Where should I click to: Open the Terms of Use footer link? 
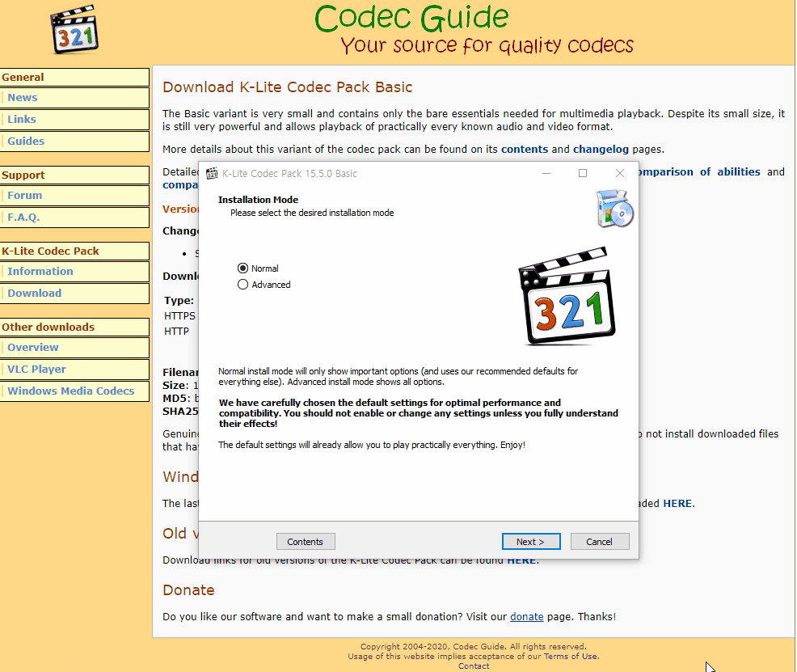click(571, 657)
